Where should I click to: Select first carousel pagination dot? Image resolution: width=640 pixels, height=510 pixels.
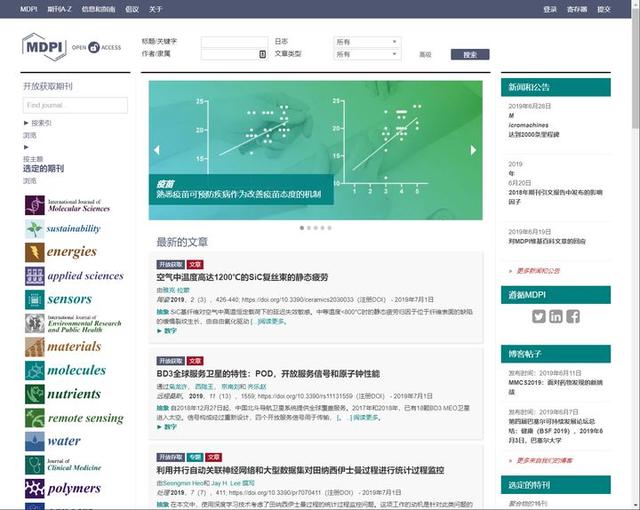click(302, 228)
